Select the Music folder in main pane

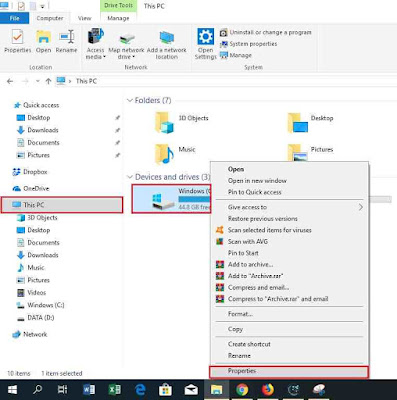click(x=175, y=153)
